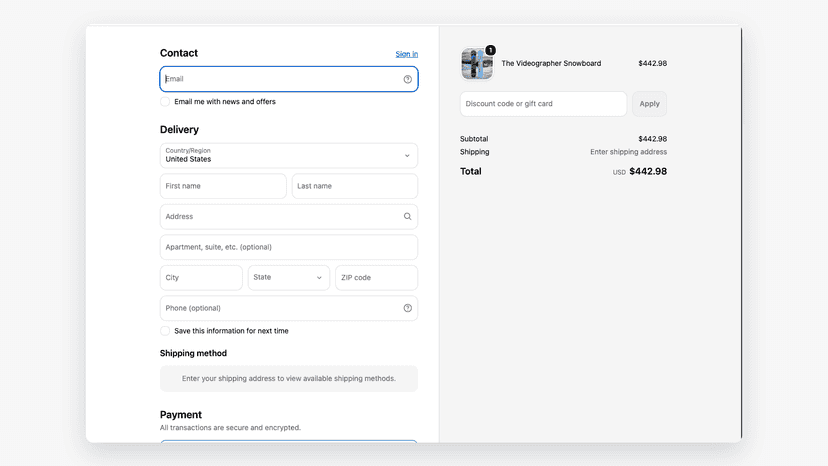Click the First name field
The height and width of the screenshot is (466, 828).
[x=223, y=186]
